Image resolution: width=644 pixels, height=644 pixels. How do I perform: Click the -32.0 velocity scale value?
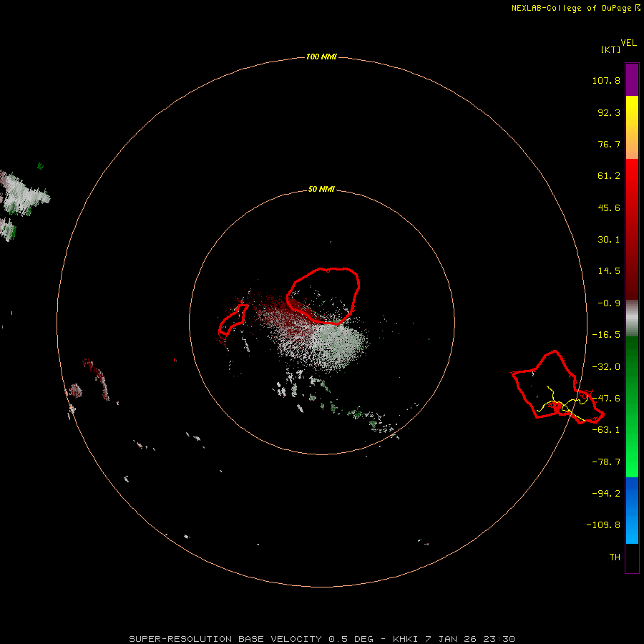(606, 367)
